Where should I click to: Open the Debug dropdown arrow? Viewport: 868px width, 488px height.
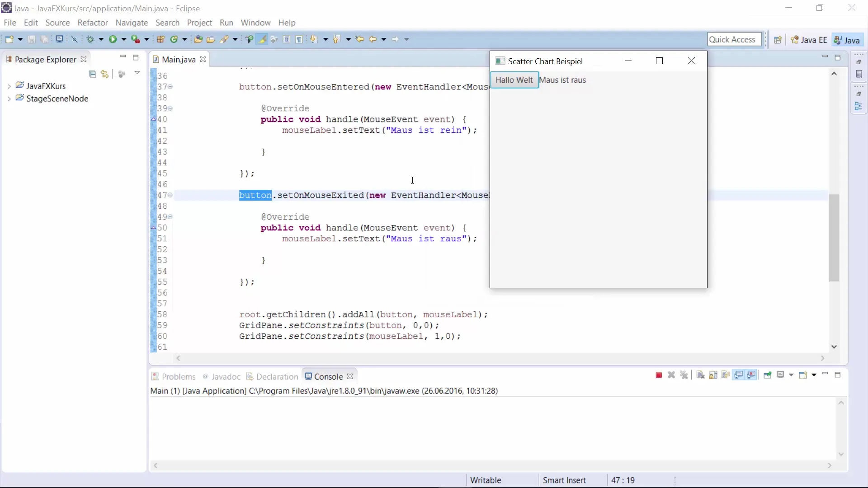coord(101,39)
